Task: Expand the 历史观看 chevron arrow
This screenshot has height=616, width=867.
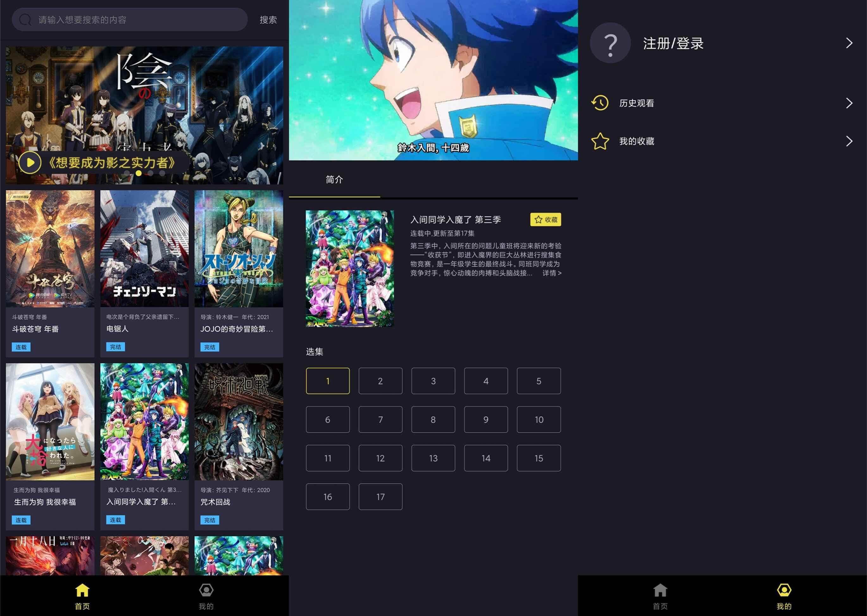Action: pos(850,103)
